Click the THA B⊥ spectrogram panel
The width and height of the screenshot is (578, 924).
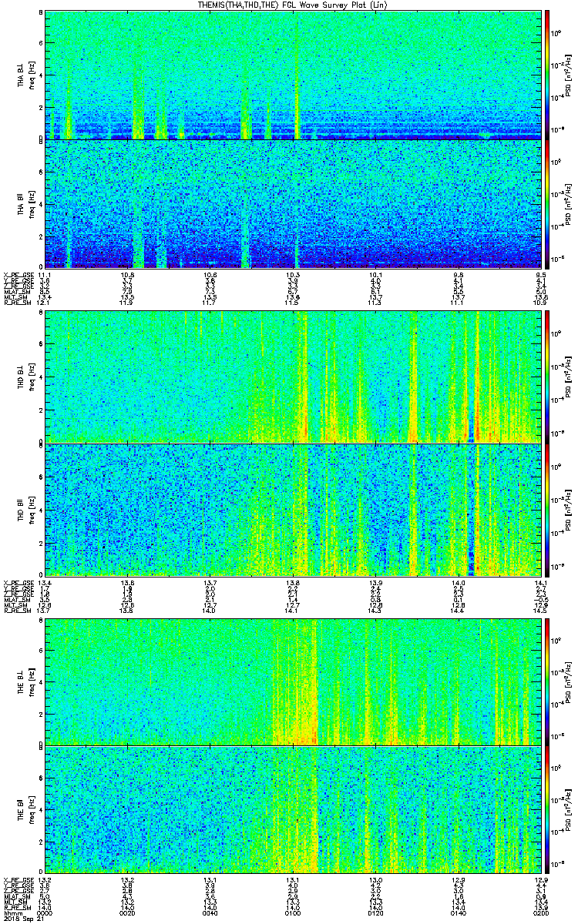(293, 75)
